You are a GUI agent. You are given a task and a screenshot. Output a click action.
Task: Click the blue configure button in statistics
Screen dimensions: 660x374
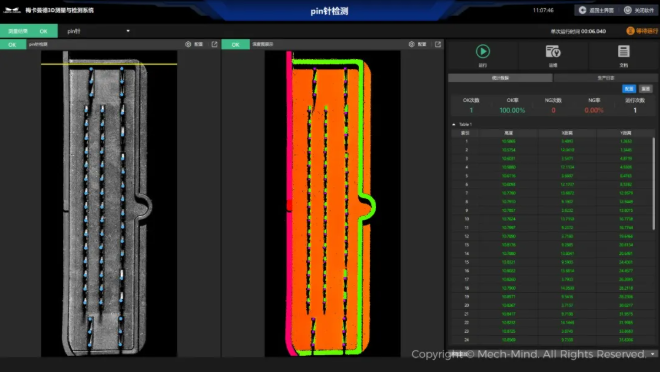pos(629,89)
